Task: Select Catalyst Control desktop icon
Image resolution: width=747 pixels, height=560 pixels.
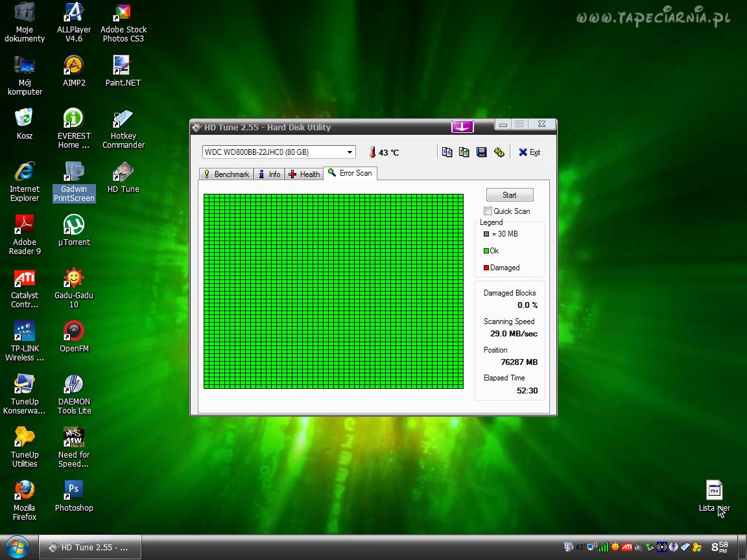Action: 24,288
